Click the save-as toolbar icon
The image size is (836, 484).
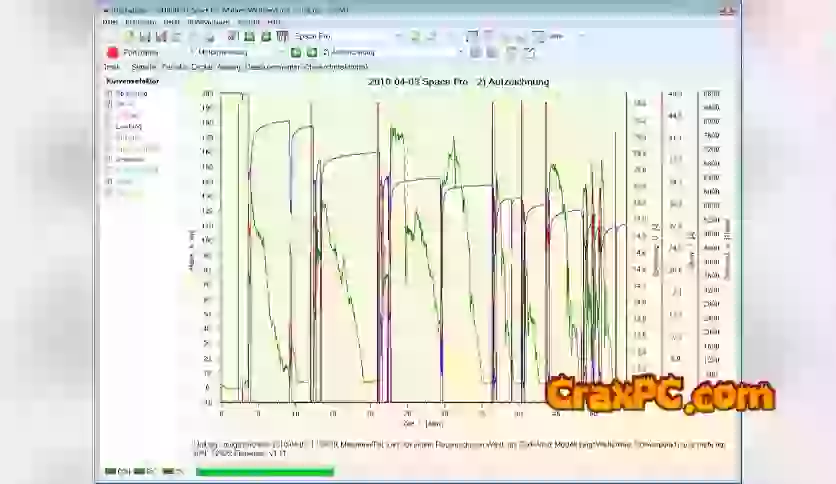(160, 36)
